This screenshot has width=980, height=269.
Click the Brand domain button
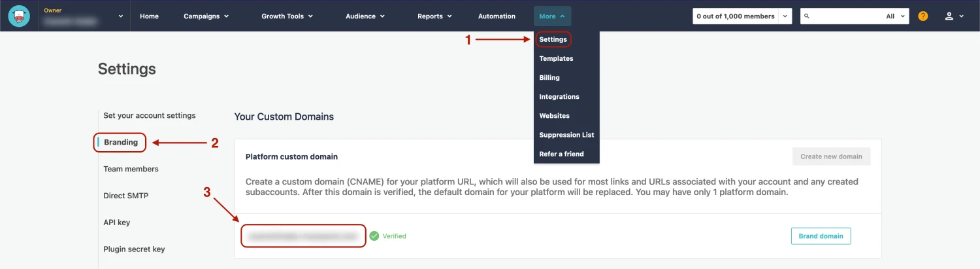coord(821,236)
